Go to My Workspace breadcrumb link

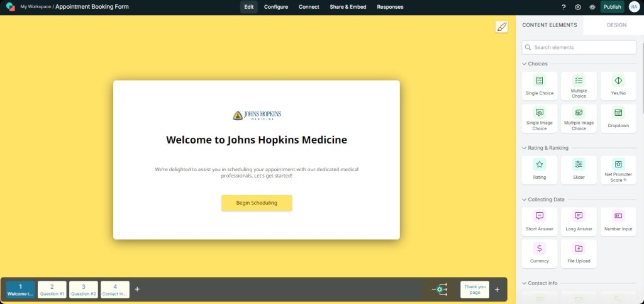(x=36, y=7)
